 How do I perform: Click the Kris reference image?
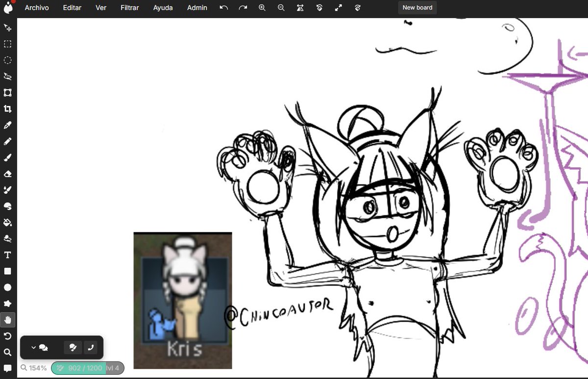point(183,301)
